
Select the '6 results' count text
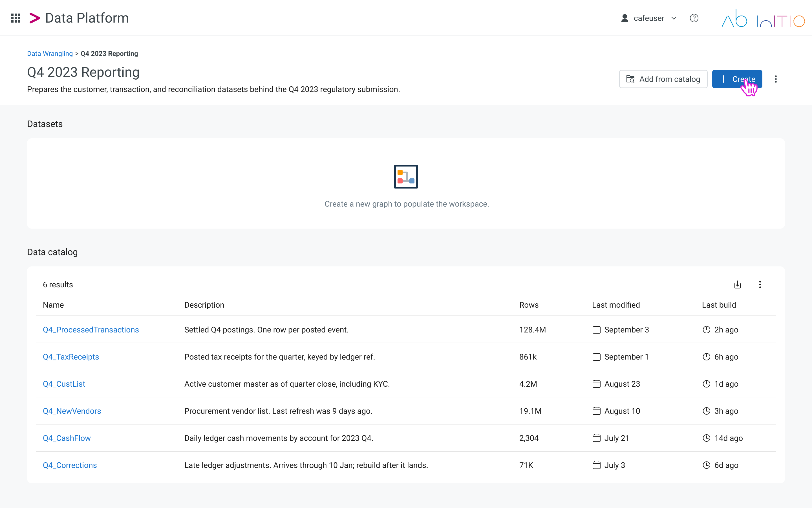[58, 284]
